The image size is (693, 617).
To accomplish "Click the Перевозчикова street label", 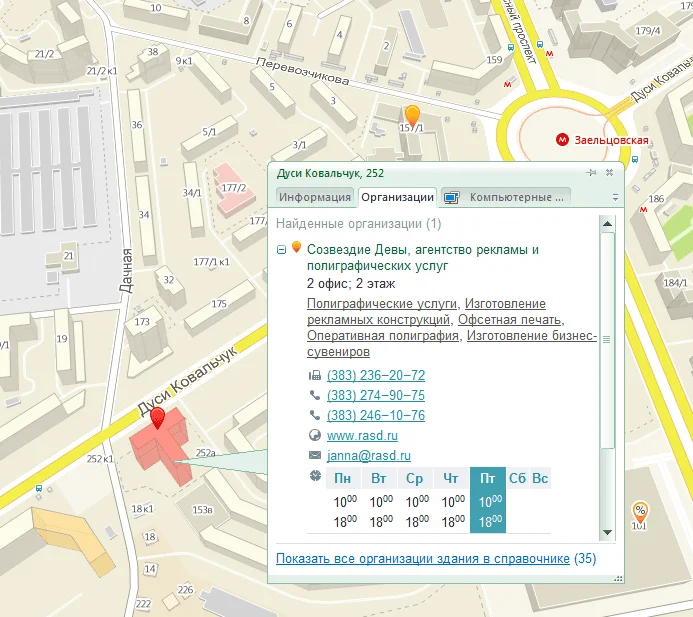I will (x=303, y=71).
